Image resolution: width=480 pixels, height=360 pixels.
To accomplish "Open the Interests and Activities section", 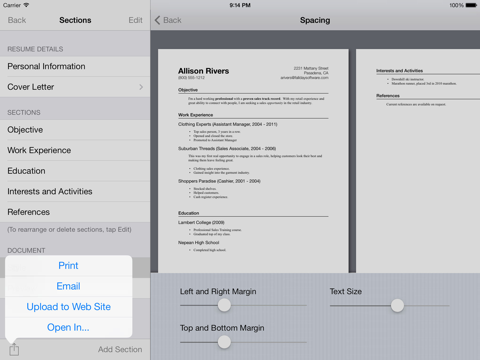I will pyautogui.click(x=75, y=191).
